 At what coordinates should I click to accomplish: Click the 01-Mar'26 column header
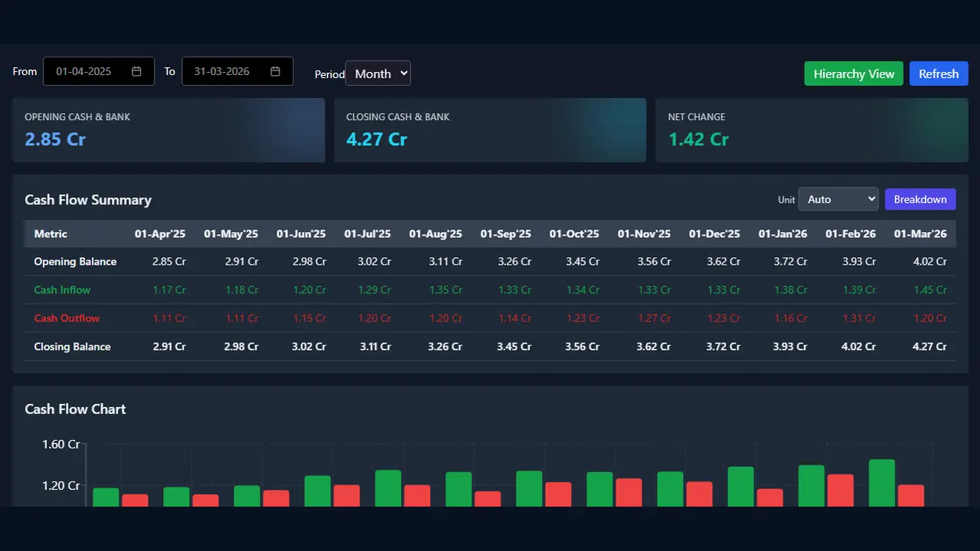point(920,233)
